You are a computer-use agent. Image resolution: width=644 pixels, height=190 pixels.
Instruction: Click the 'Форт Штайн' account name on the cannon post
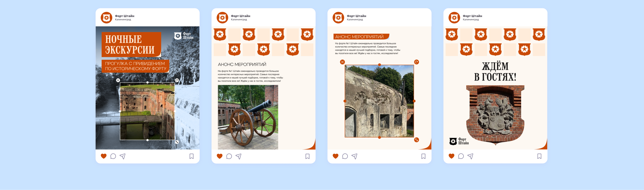(x=240, y=16)
